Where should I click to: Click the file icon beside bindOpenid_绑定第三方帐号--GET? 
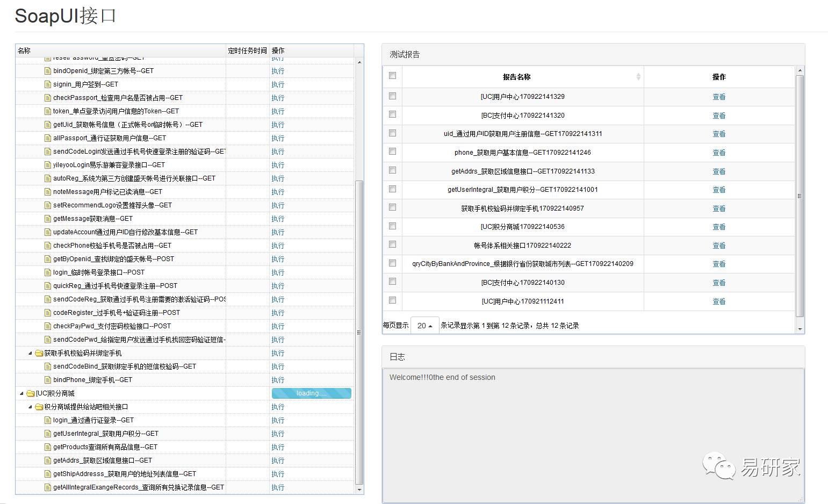(48, 71)
